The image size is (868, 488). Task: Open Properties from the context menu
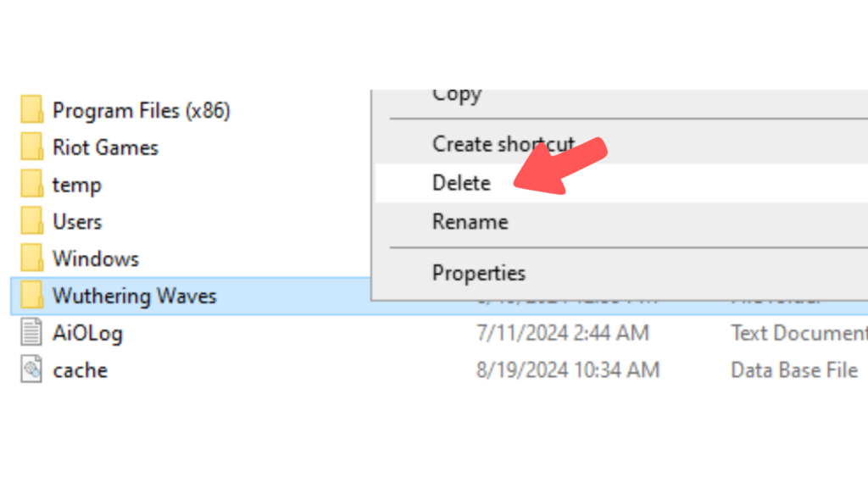(x=478, y=272)
